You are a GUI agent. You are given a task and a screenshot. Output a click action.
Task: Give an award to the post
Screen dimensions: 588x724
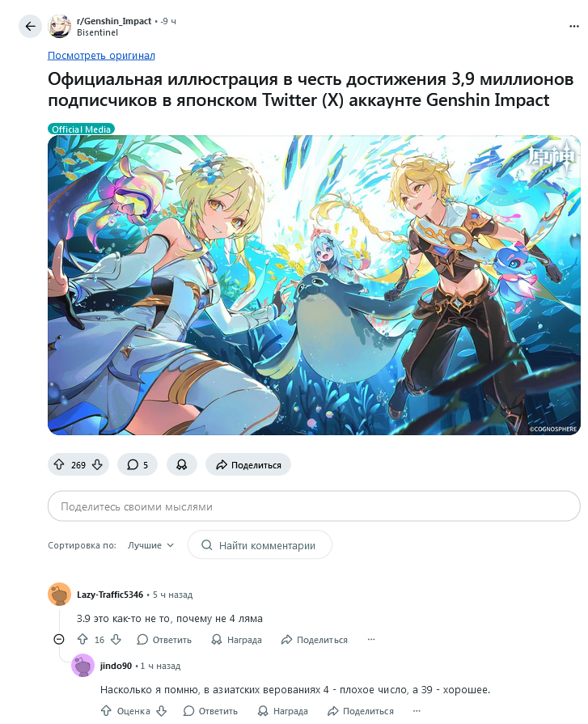point(182,464)
